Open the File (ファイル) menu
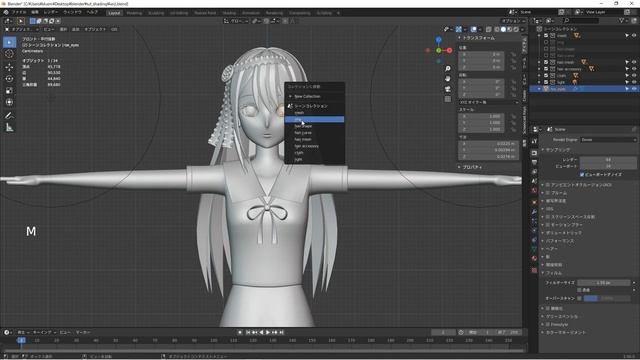 pyautogui.click(x=19, y=13)
